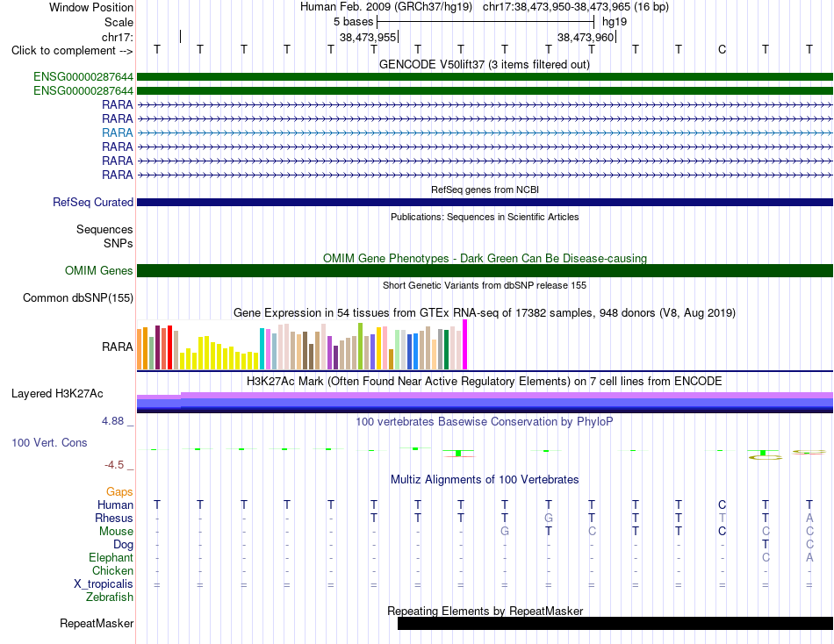Click the hg19 label beside the scale bar
The height and width of the screenshot is (644, 834).
615,22
